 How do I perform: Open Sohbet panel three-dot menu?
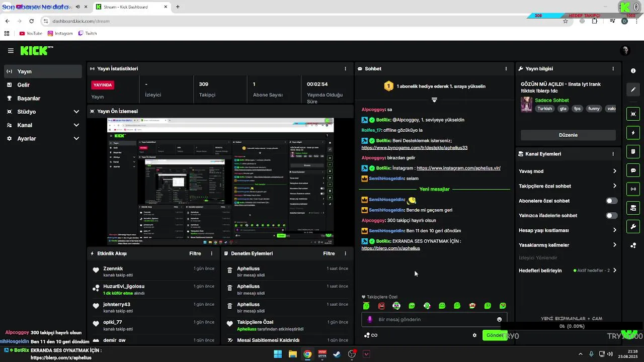pyautogui.click(x=506, y=68)
